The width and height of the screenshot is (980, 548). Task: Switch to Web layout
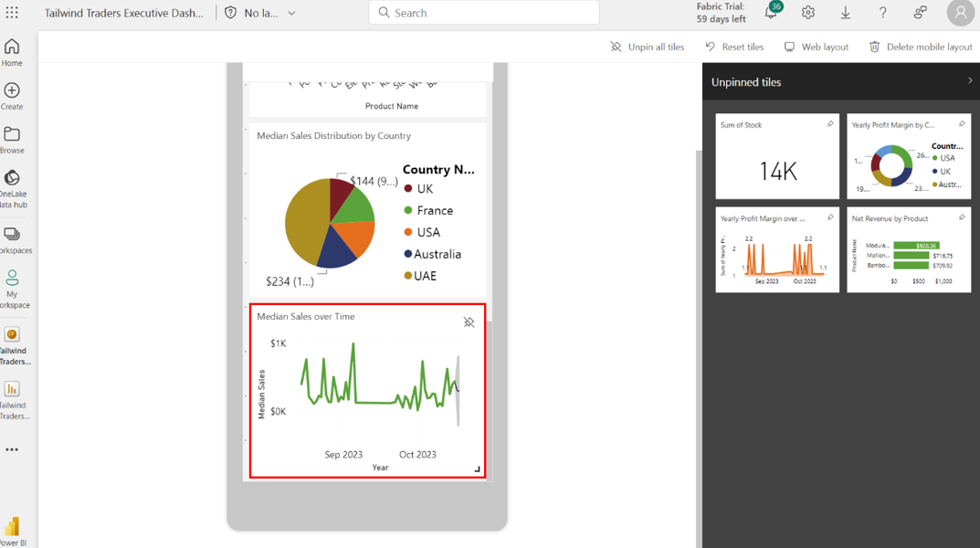[816, 47]
